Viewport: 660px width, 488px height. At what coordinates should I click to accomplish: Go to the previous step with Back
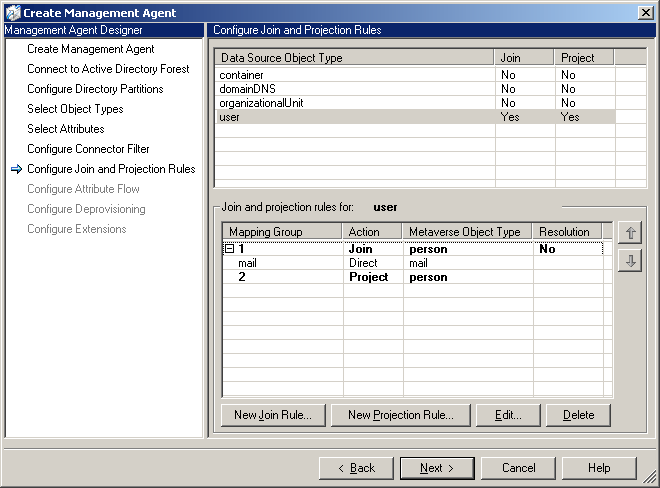(x=356, y=468)
